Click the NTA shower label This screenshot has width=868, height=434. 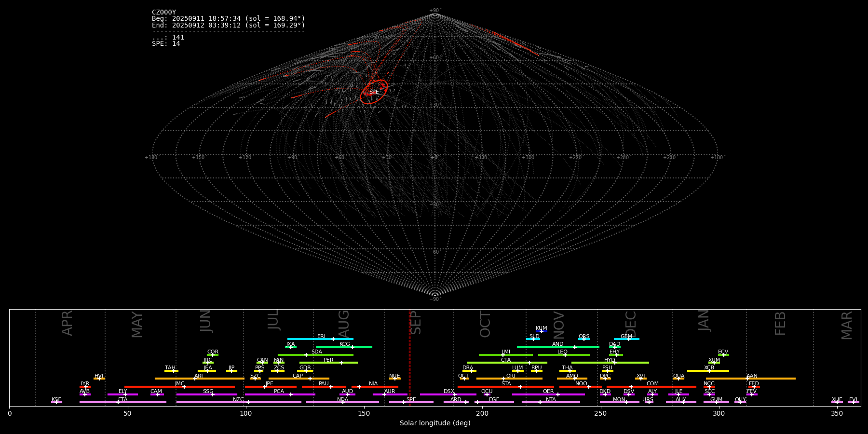click(551, 399)
